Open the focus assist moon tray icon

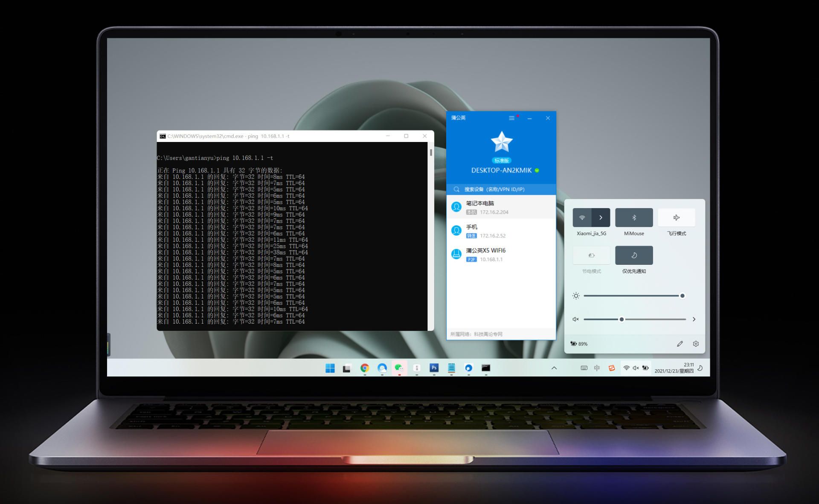point(700,368)
